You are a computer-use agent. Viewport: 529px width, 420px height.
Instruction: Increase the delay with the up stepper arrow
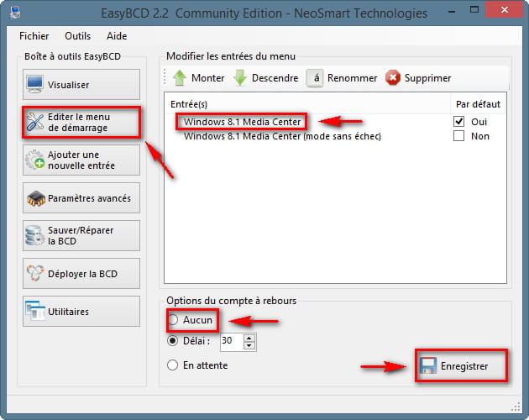pyautogui.click(x=249, y=338)
